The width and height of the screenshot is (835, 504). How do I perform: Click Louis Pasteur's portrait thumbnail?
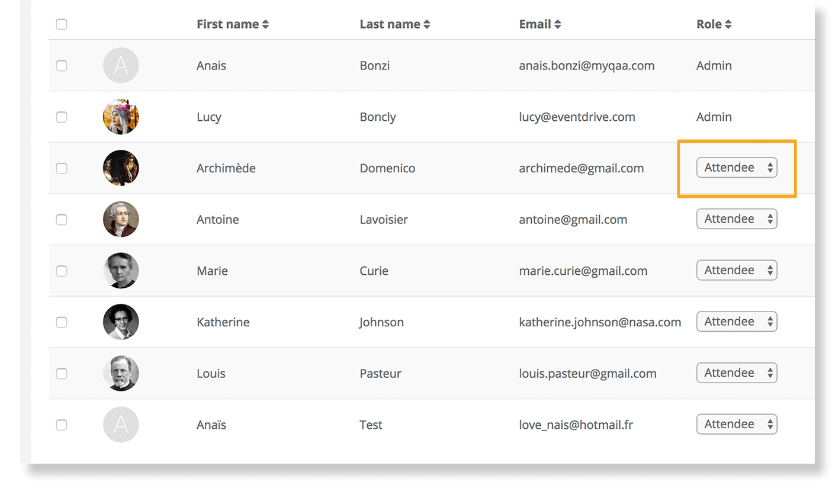tap(121, 373)
